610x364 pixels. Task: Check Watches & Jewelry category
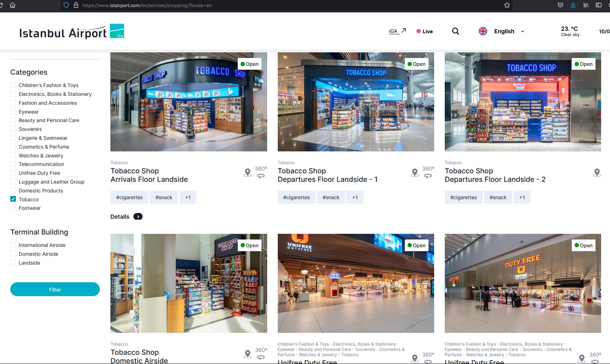click(13, 155)
